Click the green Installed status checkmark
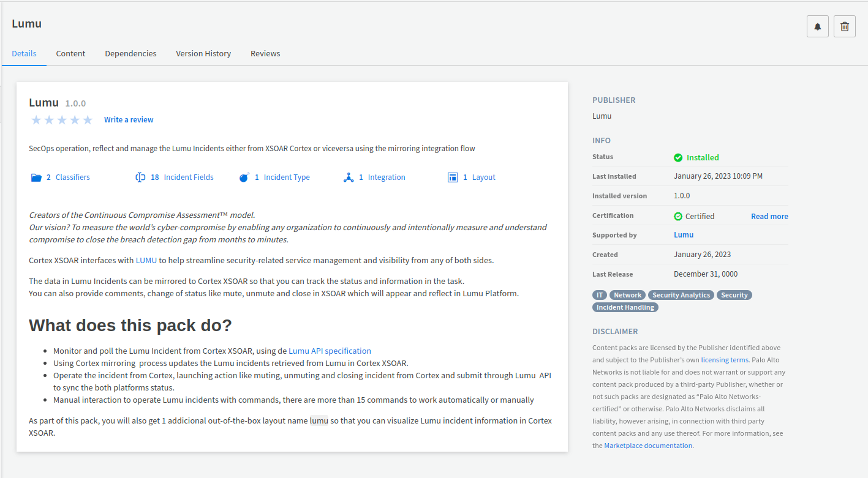The image size is (868, 478). tap(678, 157)
